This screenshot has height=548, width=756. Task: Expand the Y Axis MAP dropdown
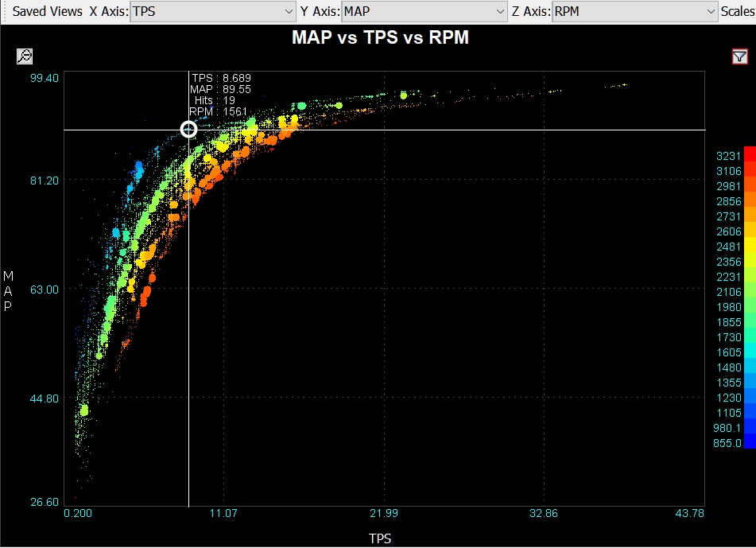coord(424,11)
